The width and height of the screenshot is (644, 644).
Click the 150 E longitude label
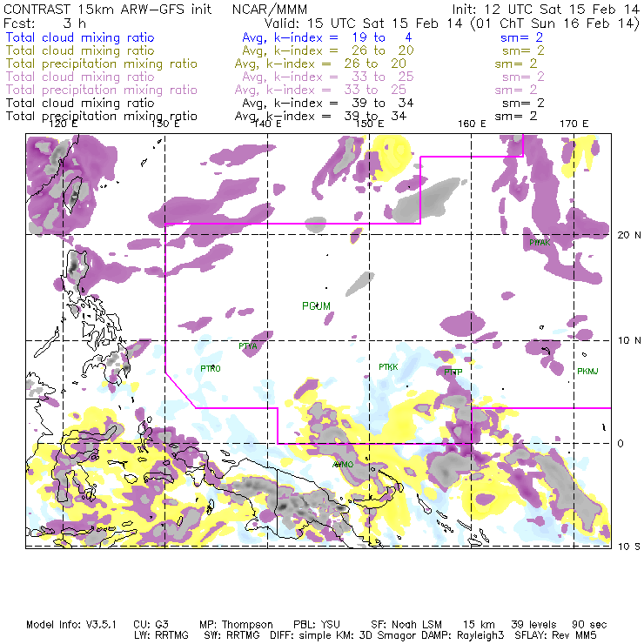(x=370, y=124)
